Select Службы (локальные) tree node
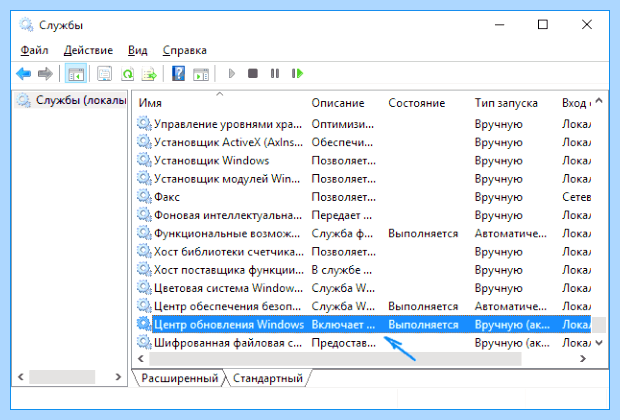Image resolution: width=620 pixels, height=420 pixels. click(72, 100)
